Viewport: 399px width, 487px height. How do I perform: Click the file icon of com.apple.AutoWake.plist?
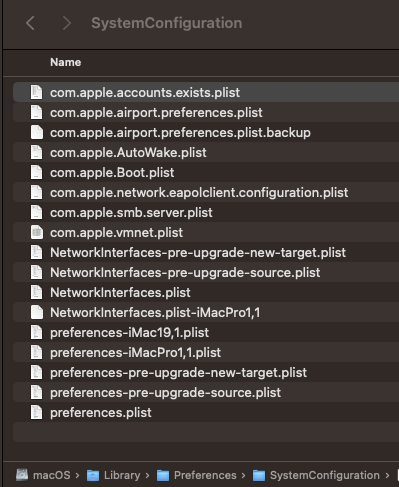tap(36, 152)
